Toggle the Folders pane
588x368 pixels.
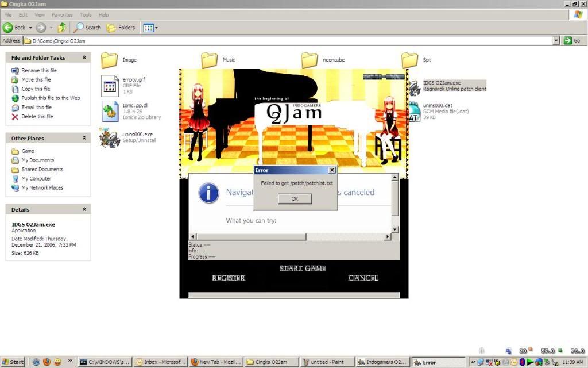tap(121, 28)
